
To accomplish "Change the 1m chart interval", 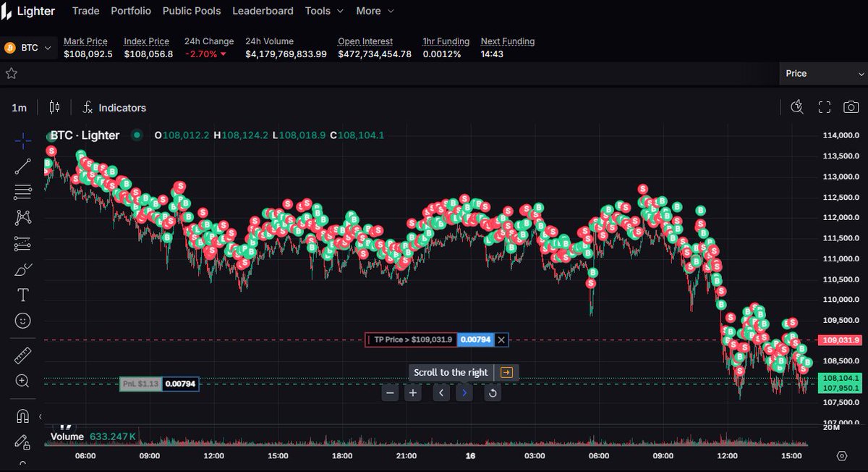I will click(x=19, y=108).
